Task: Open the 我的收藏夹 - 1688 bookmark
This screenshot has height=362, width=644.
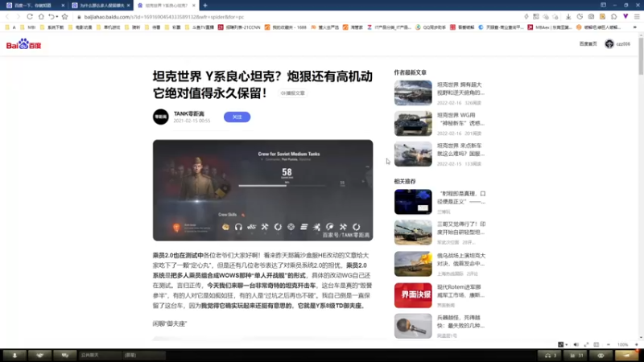Action: coord(286,27)
